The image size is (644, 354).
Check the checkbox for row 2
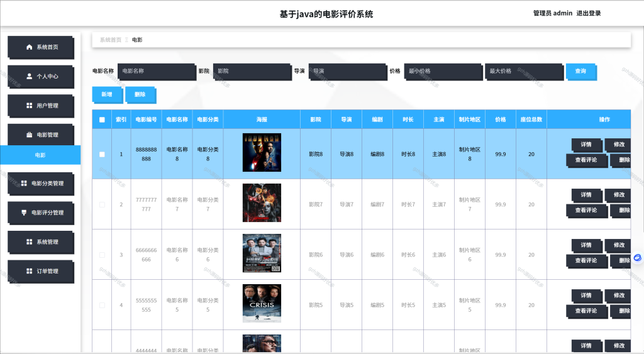[x=102, y=204]
